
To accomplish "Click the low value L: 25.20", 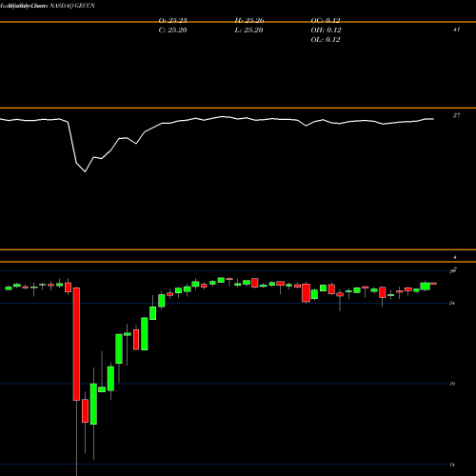I will (249, 30).
